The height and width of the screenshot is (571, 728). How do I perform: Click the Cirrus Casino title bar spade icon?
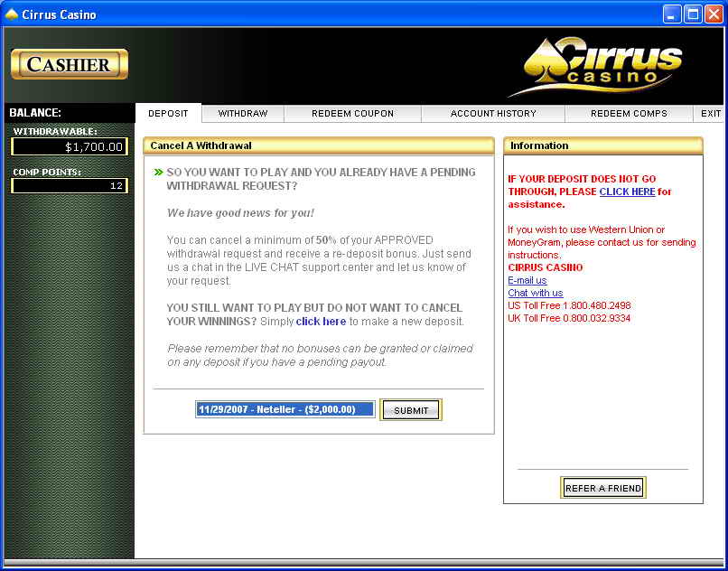click(x=11, y=14)
